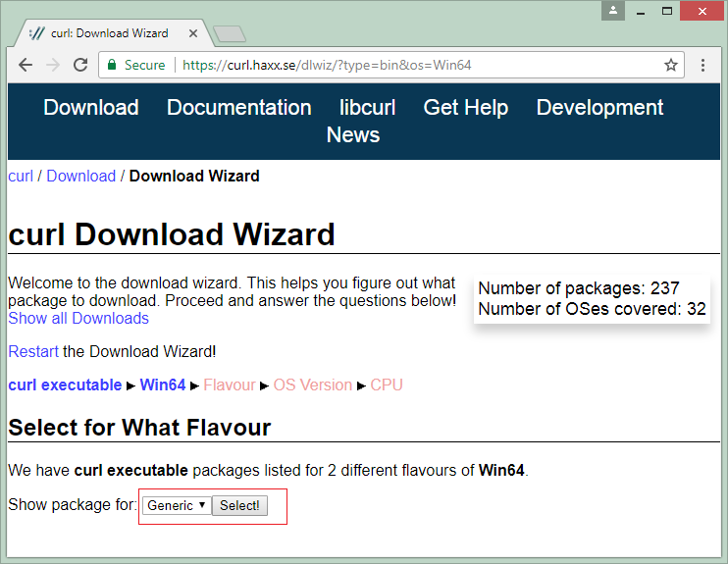Click the Number of OSes covered: 32 text
The width and height of the screenshot is (728, 564).
(592, 309)
